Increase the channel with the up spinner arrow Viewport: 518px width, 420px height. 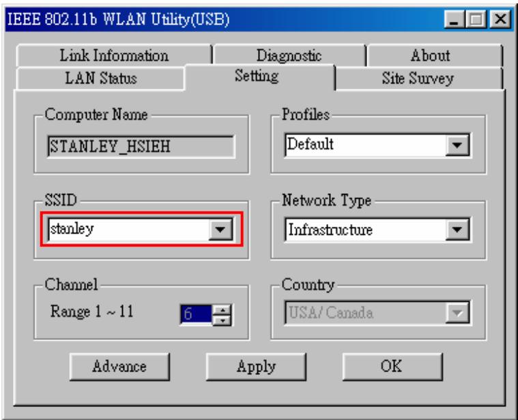222,310
